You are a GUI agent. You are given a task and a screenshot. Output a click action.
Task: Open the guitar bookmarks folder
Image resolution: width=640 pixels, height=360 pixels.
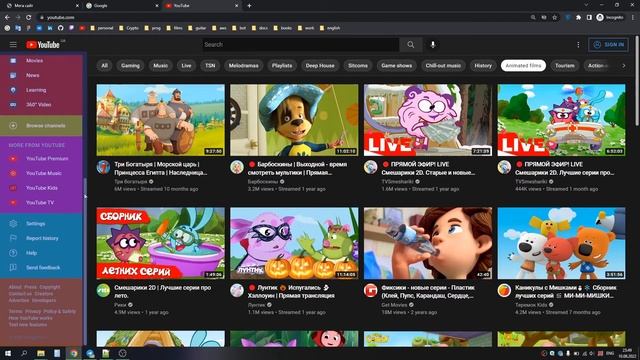point(197,28)
